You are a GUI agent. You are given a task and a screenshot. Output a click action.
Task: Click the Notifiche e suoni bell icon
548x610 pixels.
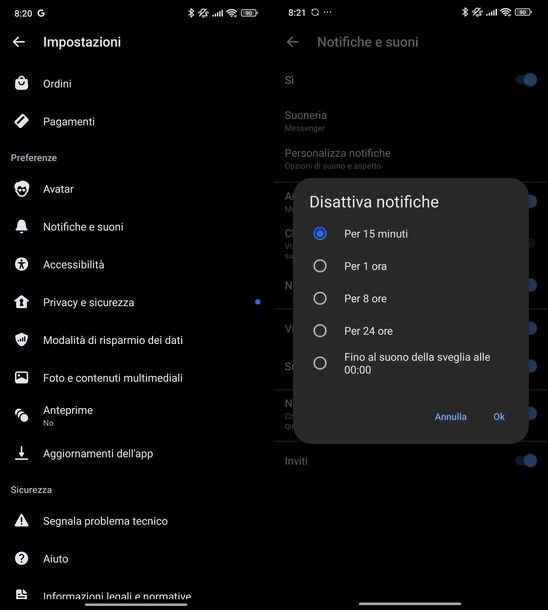tap(21, 226)
